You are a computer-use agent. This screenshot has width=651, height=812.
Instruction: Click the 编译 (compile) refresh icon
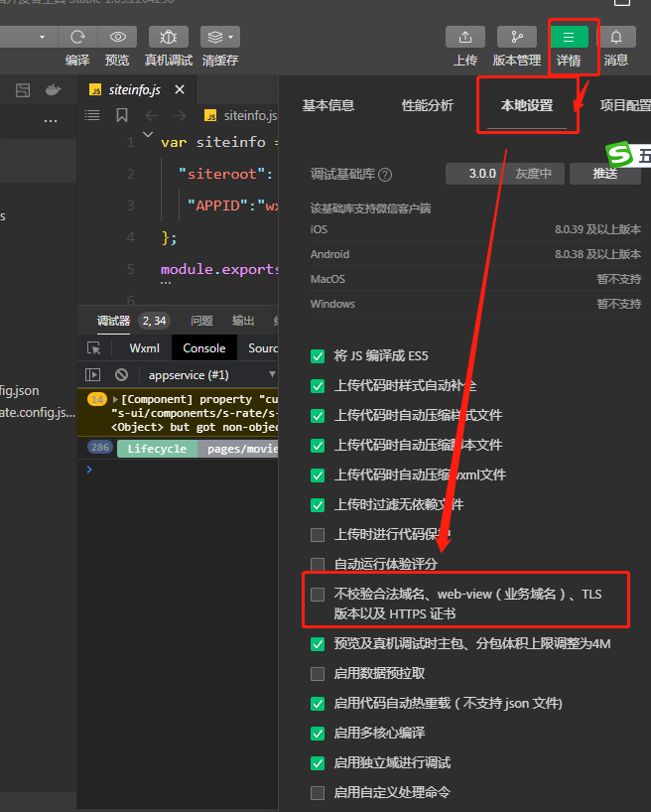tap(77, 37)
